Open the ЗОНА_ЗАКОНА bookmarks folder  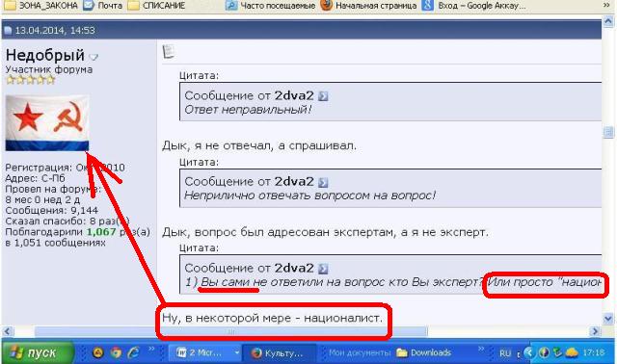[x=40, y=5]
